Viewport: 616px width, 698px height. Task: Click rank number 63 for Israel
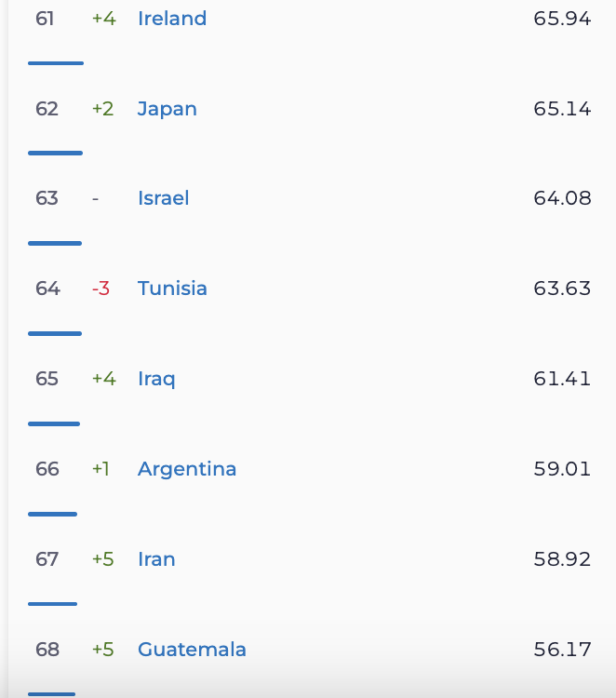coord(47,198)
